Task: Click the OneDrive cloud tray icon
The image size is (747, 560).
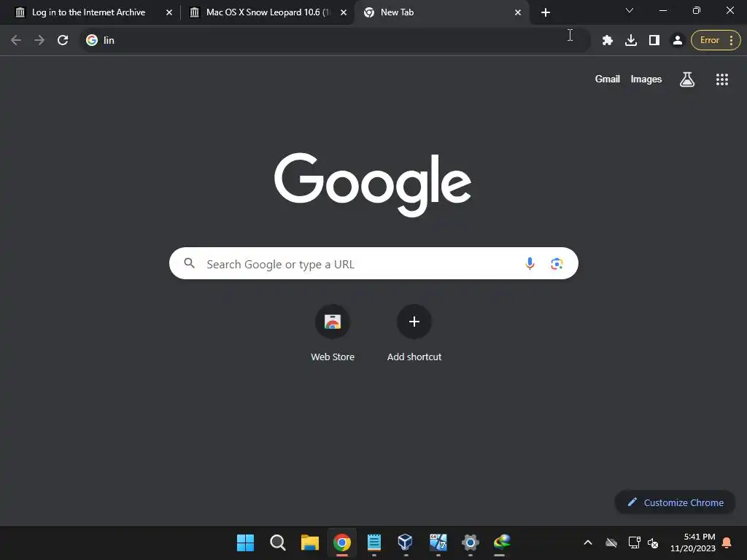Action: [x=611, y=542]
